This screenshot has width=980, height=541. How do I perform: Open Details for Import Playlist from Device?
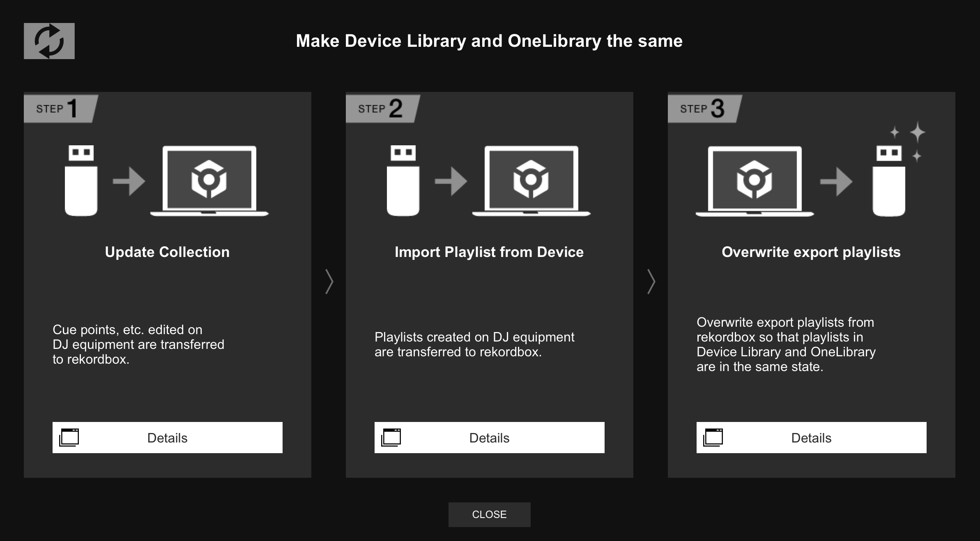[489, 438]
